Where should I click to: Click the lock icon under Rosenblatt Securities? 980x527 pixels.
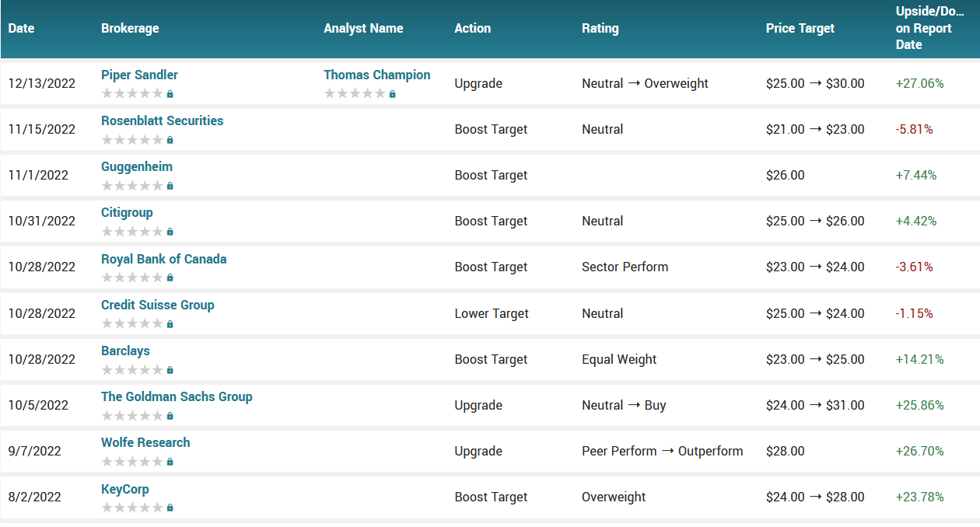[170, 140]
